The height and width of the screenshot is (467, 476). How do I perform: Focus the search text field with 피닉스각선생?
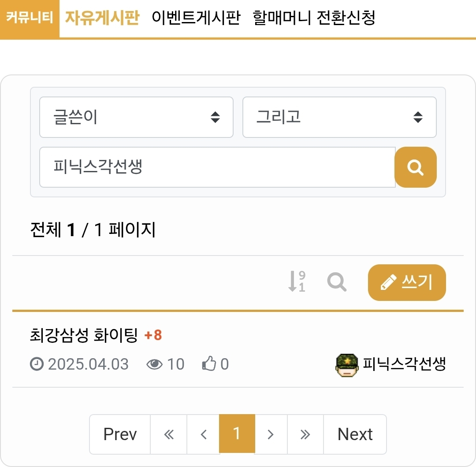coord(217,167)
